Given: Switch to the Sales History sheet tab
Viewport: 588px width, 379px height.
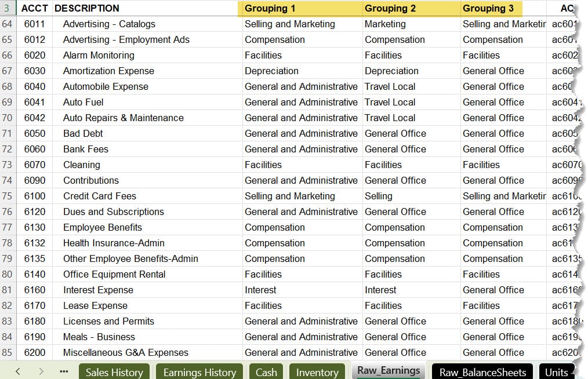Looking at the screenshot, I should 114,372.
